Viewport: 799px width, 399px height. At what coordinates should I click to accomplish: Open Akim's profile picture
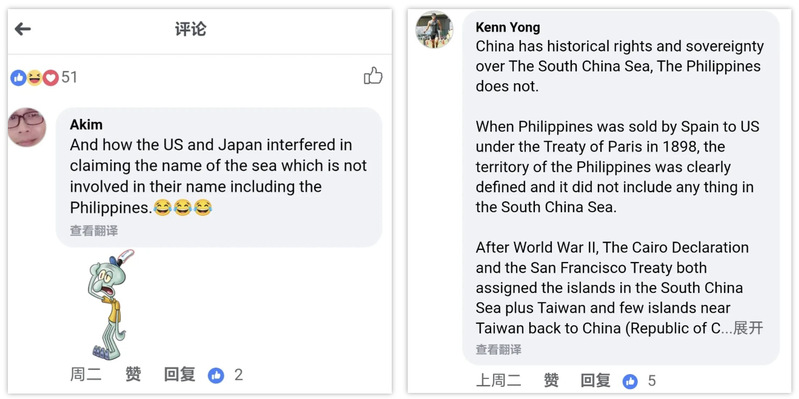(27, 127)
